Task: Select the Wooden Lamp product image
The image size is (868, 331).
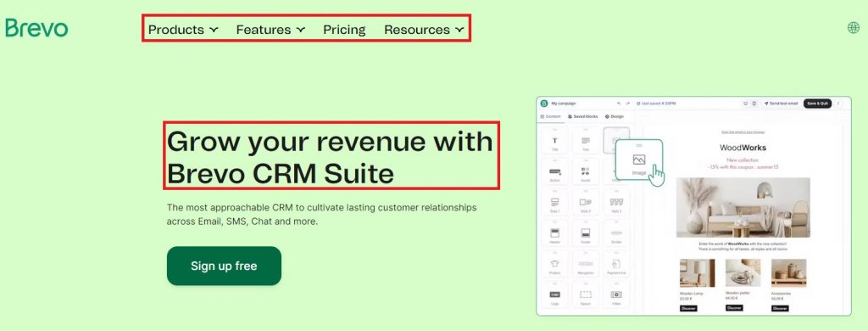Action: [x=697, y=272]
